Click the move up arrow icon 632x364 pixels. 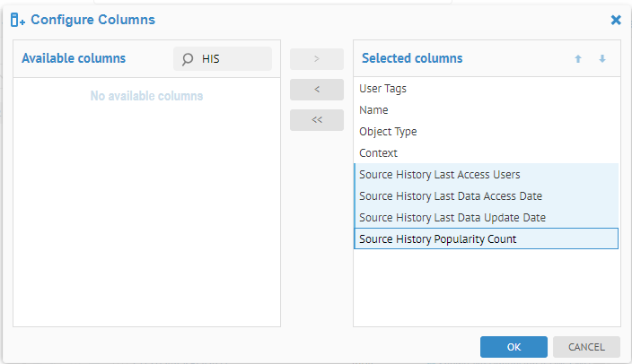point(578,59)
